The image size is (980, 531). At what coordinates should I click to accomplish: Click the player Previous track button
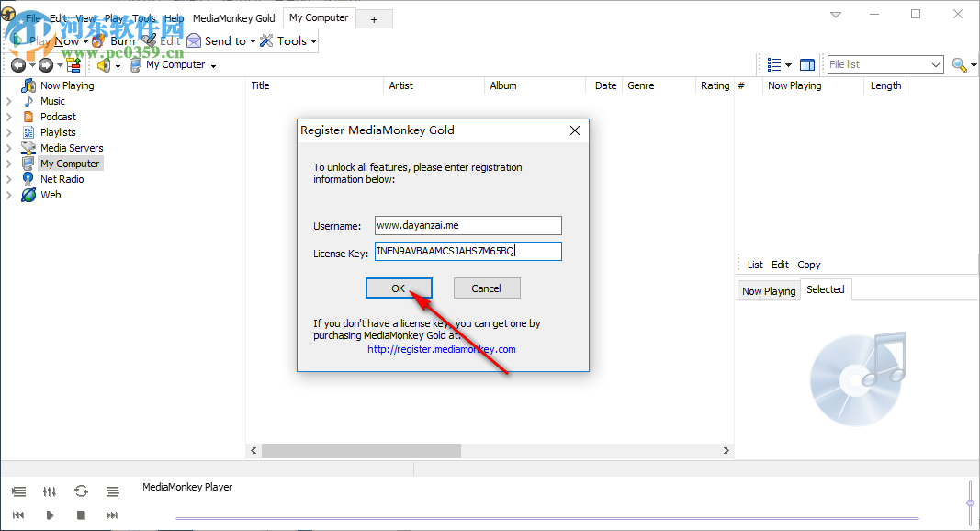18,514
